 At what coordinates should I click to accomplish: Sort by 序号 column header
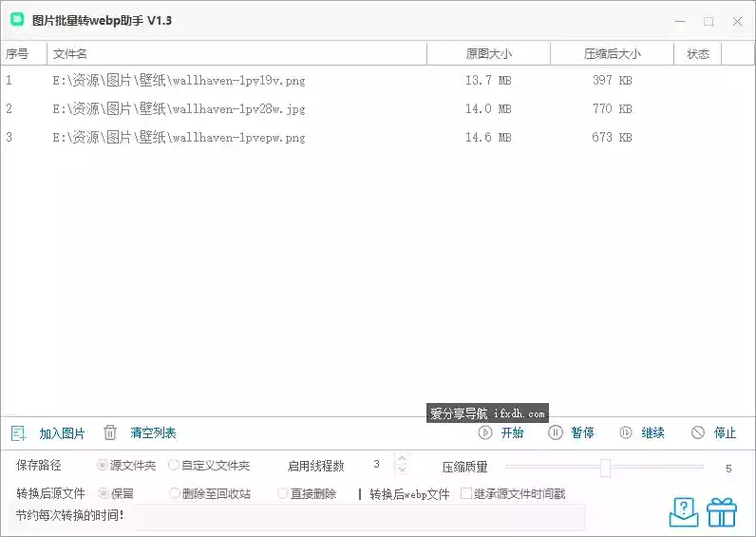point(24,53)
